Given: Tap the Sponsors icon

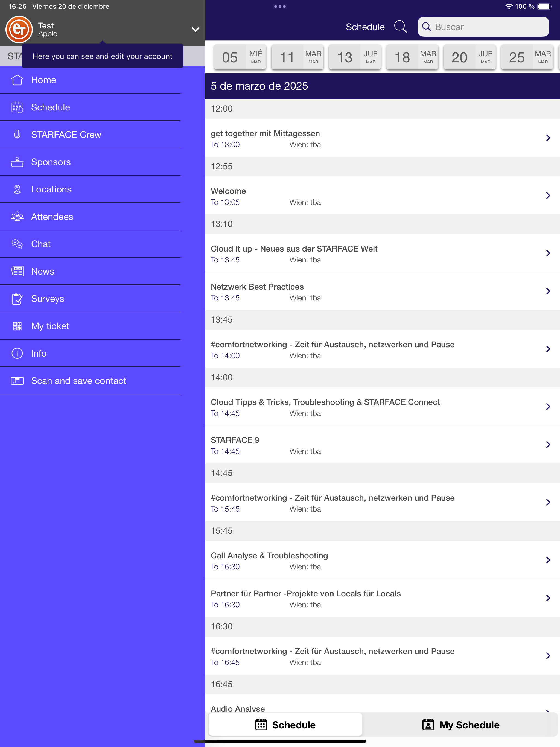Looking at the screenshot, I should point(17,162).
